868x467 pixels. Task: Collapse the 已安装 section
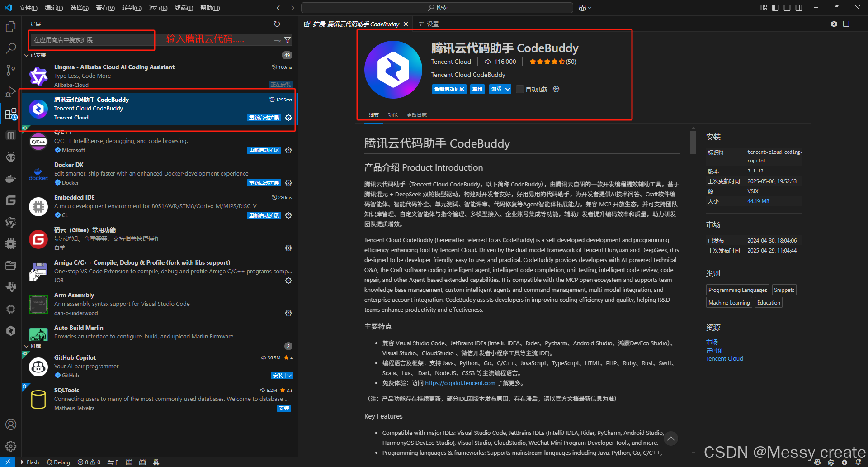point(26,55)
